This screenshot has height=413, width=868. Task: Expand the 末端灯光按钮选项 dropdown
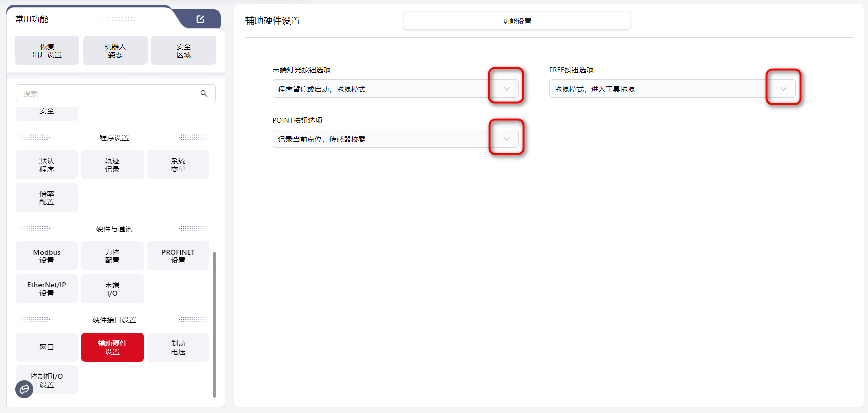click(506, 89)
